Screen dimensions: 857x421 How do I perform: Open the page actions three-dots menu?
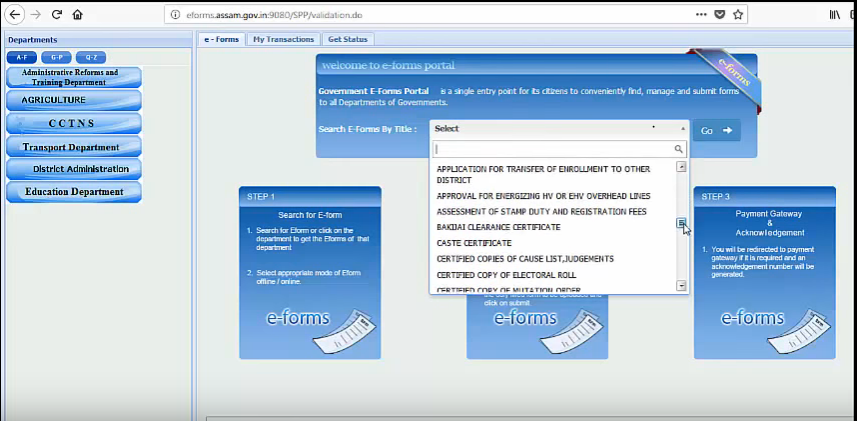(x=697, y=15)
